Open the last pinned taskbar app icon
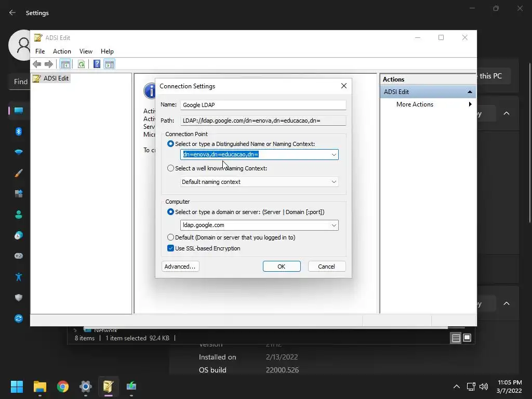The width and height of the screenshot is (532, 399). pos(131,387)
